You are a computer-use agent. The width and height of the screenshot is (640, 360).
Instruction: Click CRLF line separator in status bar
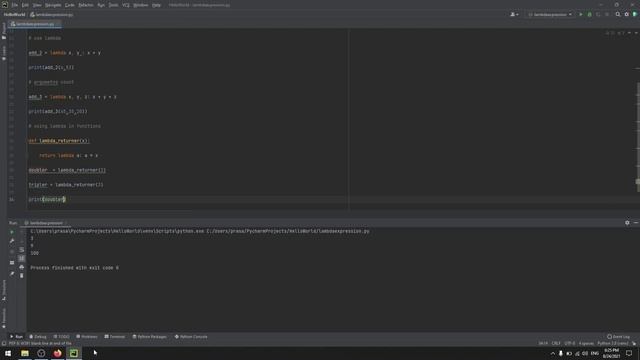pyautogui.click(x=556, y=344)
